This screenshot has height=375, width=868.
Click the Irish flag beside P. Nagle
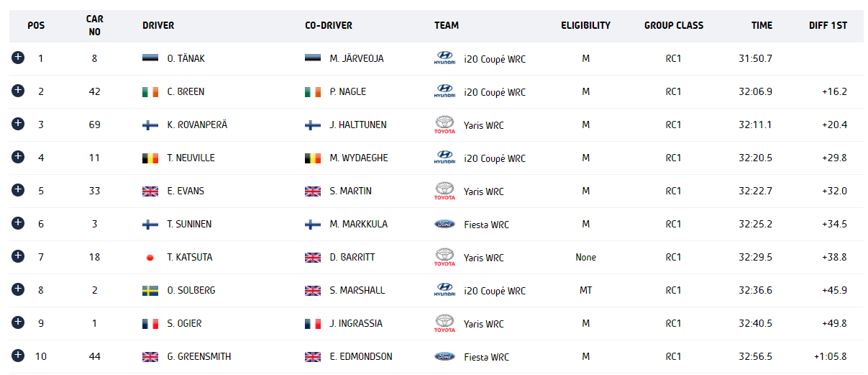313,91
